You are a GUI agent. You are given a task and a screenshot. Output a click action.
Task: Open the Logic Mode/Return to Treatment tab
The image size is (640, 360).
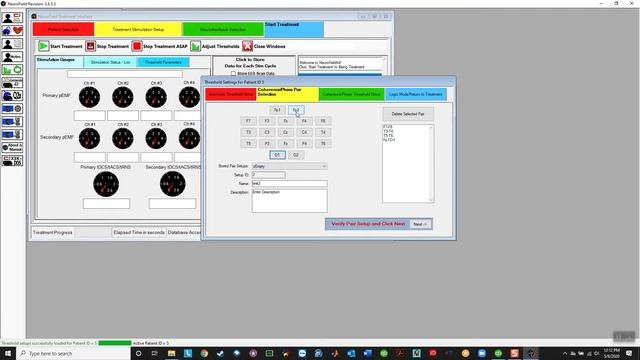[x=416, y=94]
